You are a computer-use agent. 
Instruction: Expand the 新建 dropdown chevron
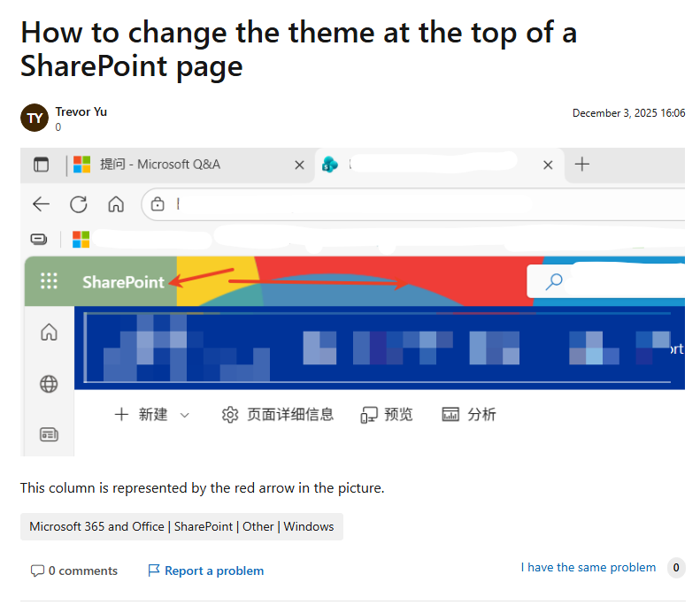click(x=184, y=416)
